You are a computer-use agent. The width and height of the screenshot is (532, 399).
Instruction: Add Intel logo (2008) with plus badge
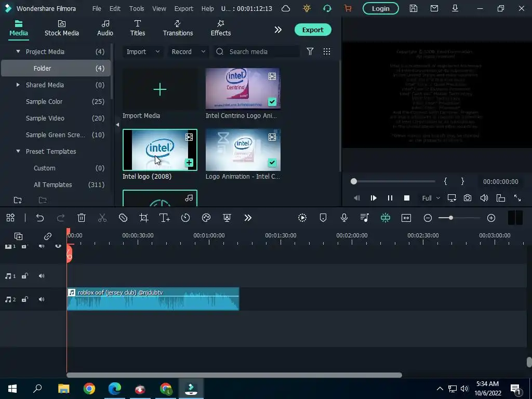[189, 163]
